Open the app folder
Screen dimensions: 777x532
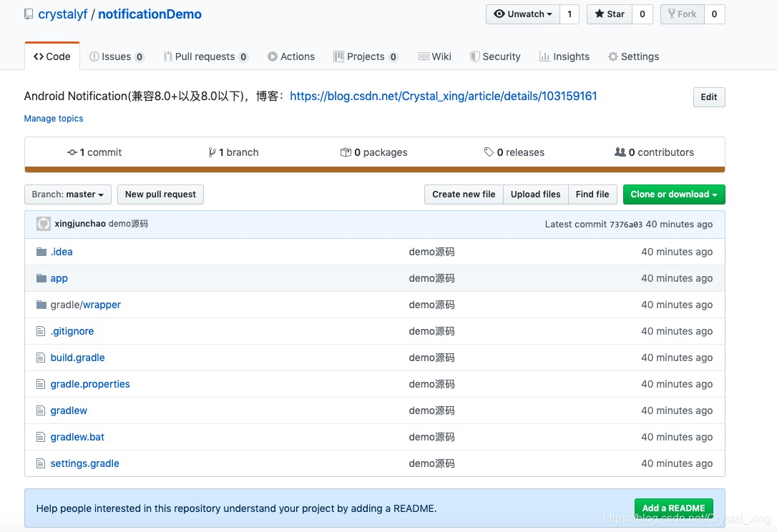click(59, 278)
